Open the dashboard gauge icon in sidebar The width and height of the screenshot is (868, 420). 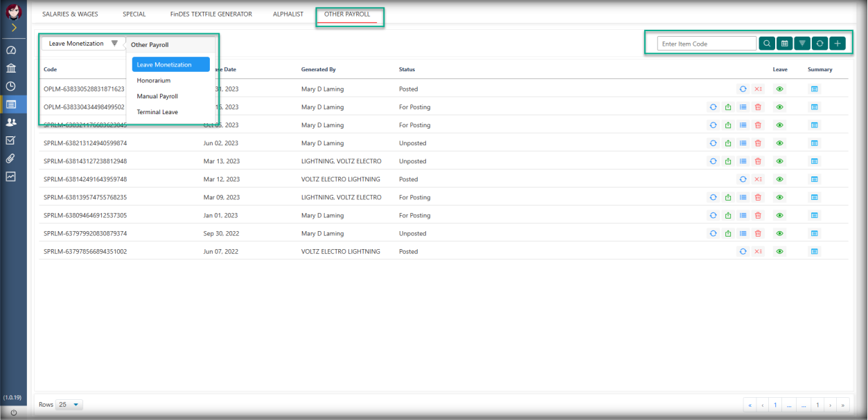(11, 51)
